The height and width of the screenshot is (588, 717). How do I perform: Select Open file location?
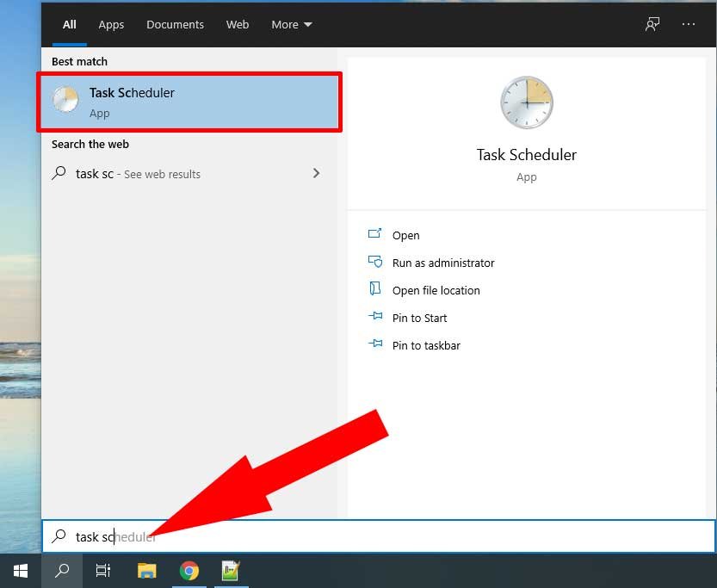436,290
